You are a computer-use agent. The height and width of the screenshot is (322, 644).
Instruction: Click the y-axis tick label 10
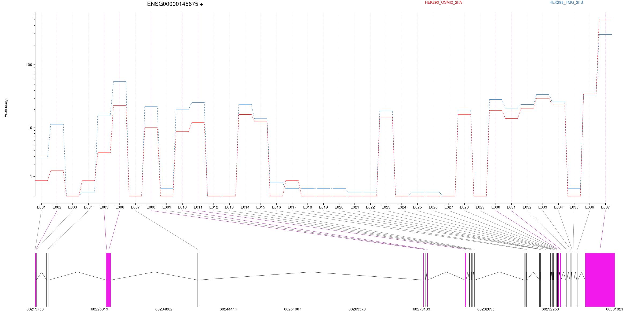click(30, 128)
